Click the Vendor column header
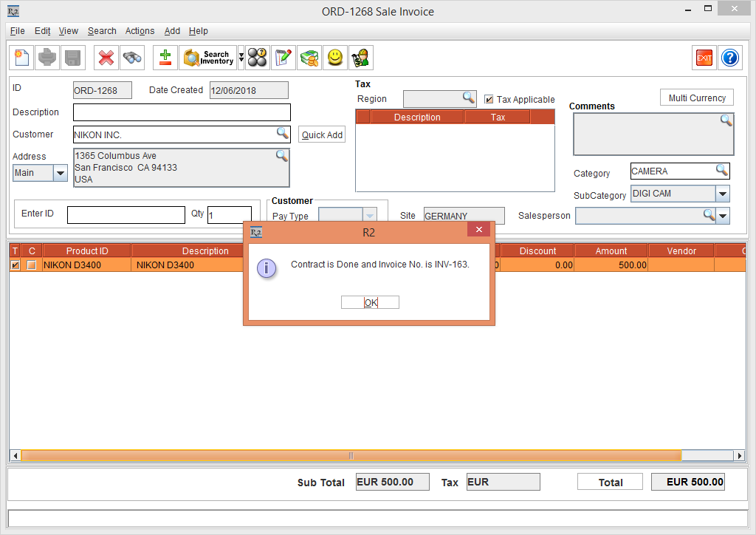756x535 pixels. 681,251
